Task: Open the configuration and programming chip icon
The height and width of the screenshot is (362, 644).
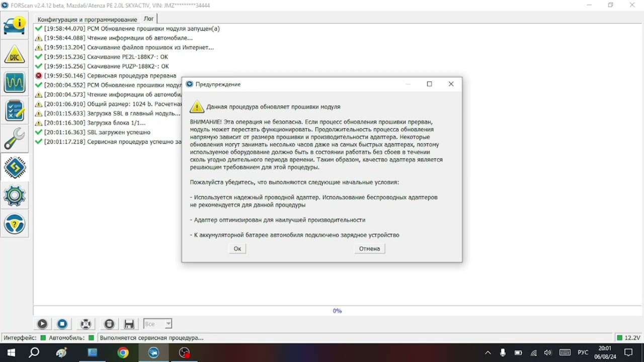Action: tap(15, 167)
